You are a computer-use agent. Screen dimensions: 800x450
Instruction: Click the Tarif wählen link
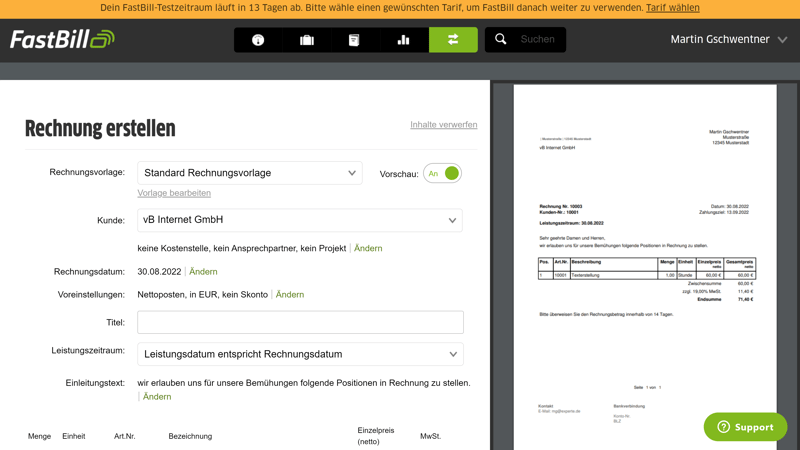pos(672,8)
